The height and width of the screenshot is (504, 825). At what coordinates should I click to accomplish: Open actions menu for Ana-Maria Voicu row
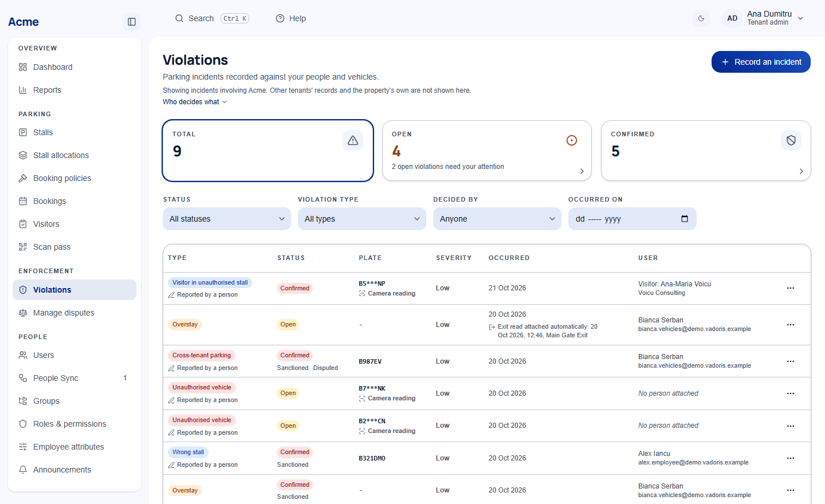tap(791, 288)
